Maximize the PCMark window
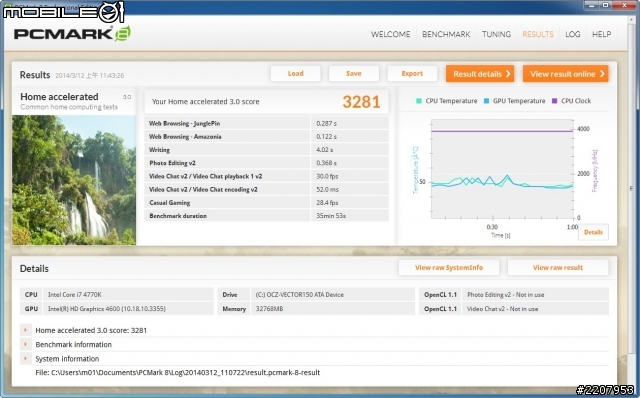 [x=606, y=5]
